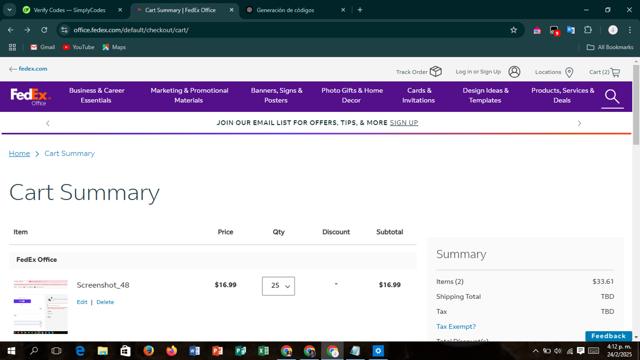Open the Gmail bookmark
The height and width of the screenshot is (360, 640).
[x=42, y=47]
